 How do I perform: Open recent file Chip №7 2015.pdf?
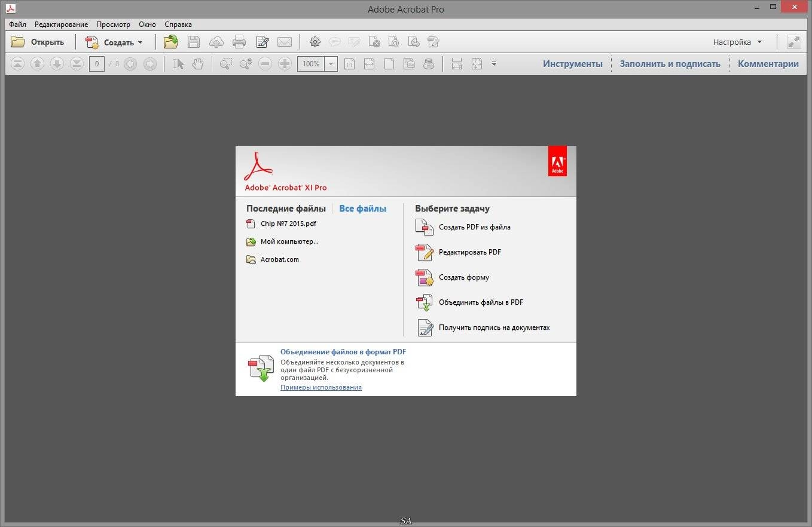(281, 224)
